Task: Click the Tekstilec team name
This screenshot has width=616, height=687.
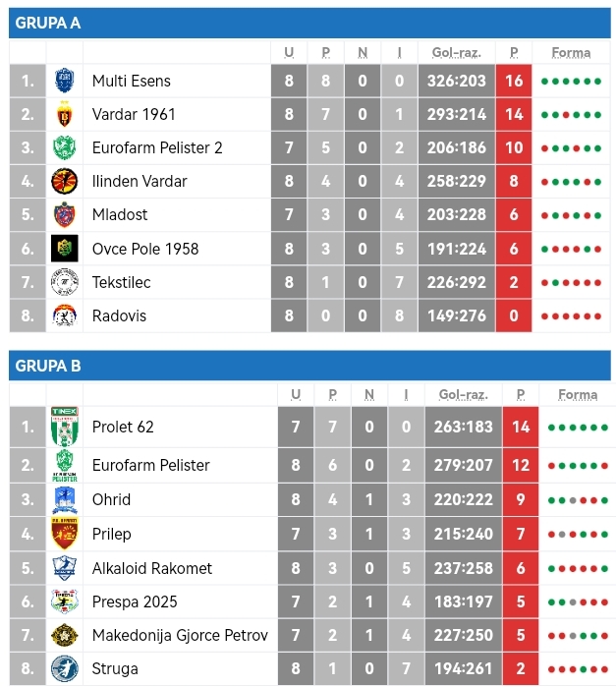Action: (x=121, y=282)
